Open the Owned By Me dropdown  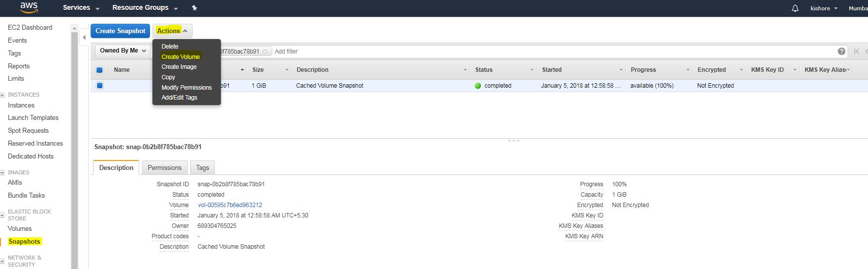[123, 51]
